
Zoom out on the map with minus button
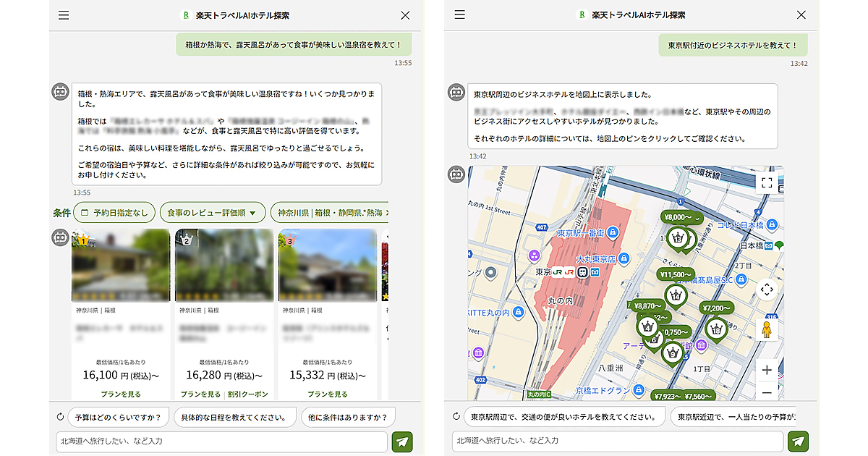pyautogui.click(x=767, y=392)
